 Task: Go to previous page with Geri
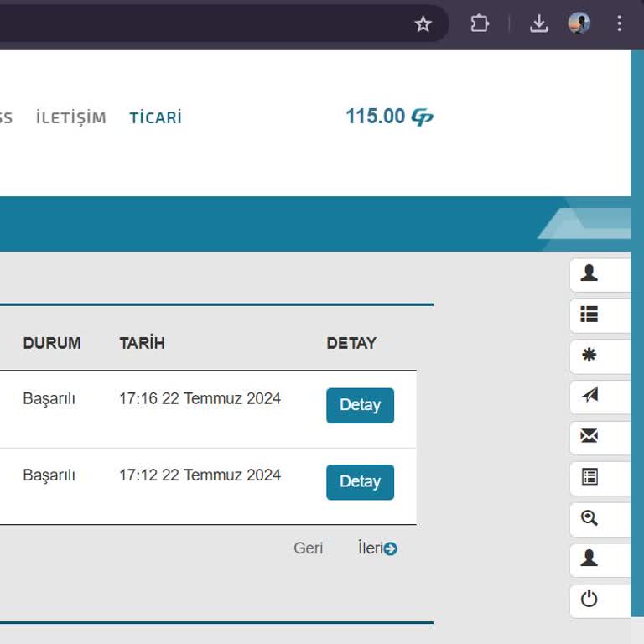point(308,548)
